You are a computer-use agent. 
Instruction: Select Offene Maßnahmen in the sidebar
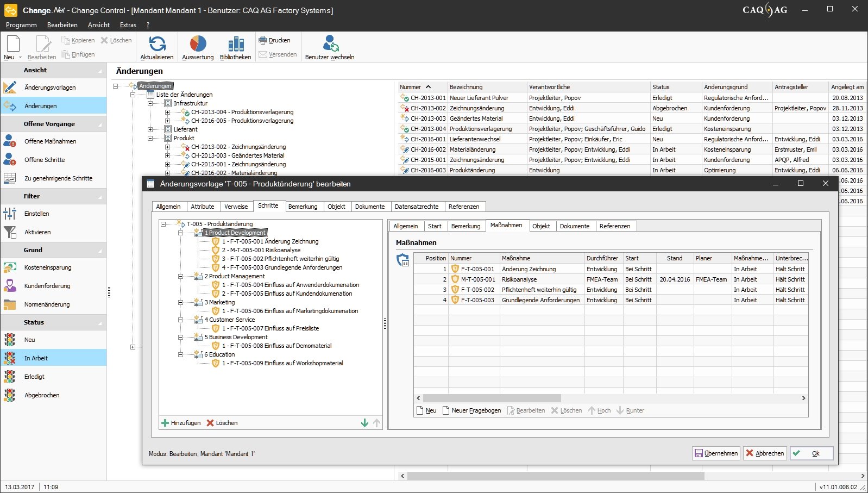tap(50, 141)
